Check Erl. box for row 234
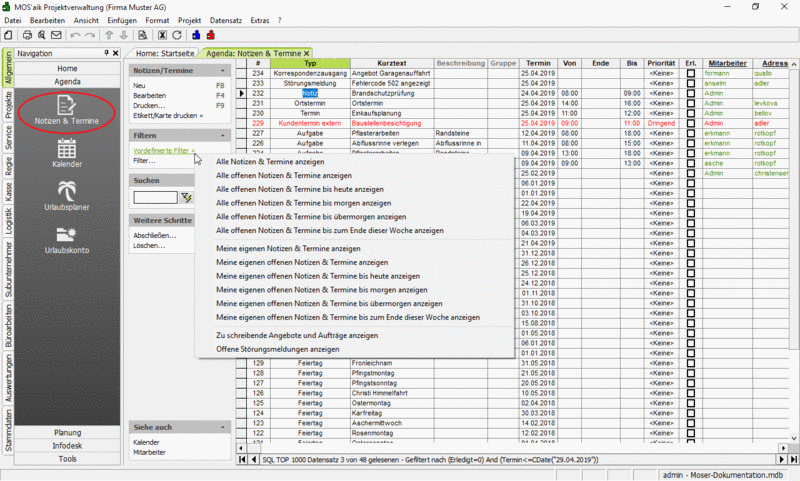800x481 pixels. point(691,73)
